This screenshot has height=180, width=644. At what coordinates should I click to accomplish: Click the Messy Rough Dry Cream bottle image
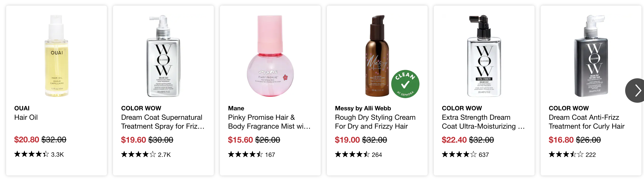[x=377, y=56]
